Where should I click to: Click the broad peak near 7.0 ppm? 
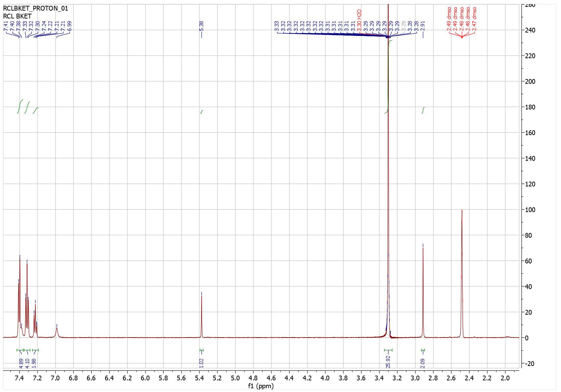tap(57, 331)
